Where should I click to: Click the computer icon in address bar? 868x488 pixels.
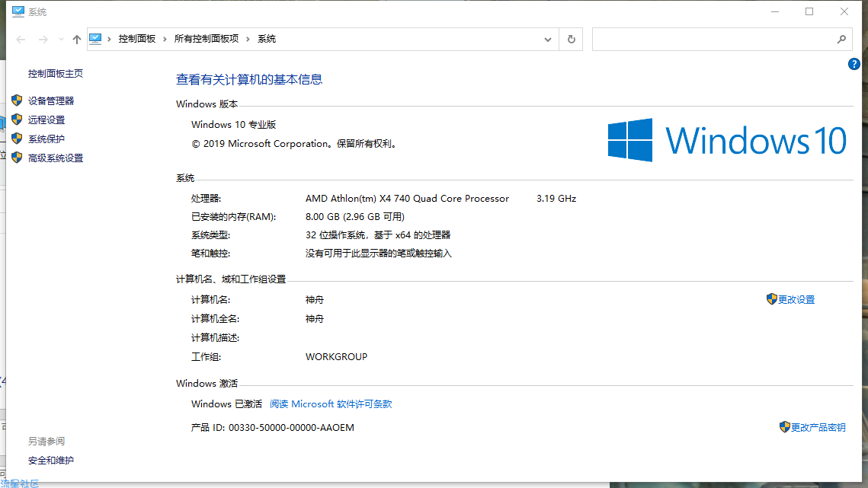[x=95, y=39]
